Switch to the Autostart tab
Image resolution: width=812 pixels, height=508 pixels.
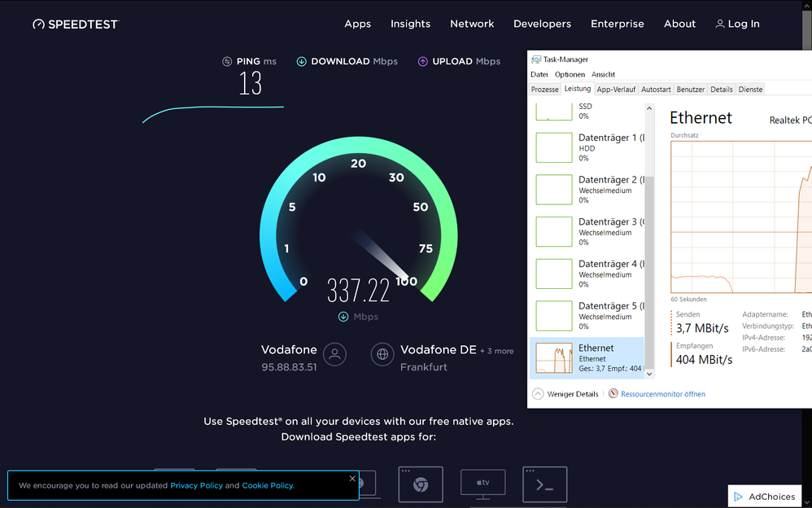coord(656,90)
